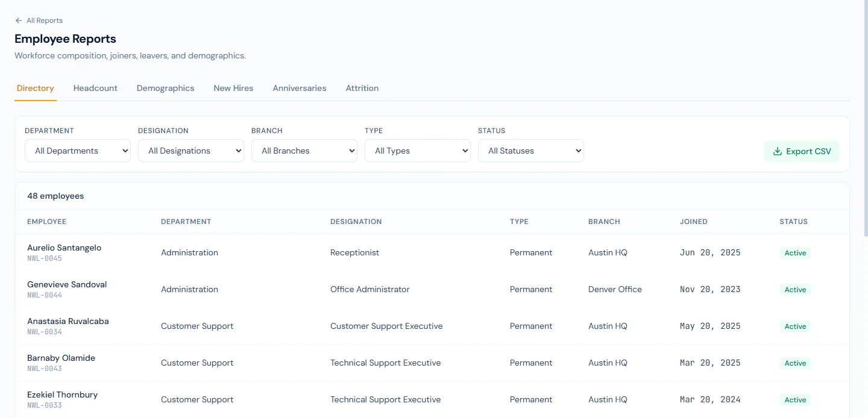
Task: Click employee ID NWL-0034
Action: click(45, 332)
